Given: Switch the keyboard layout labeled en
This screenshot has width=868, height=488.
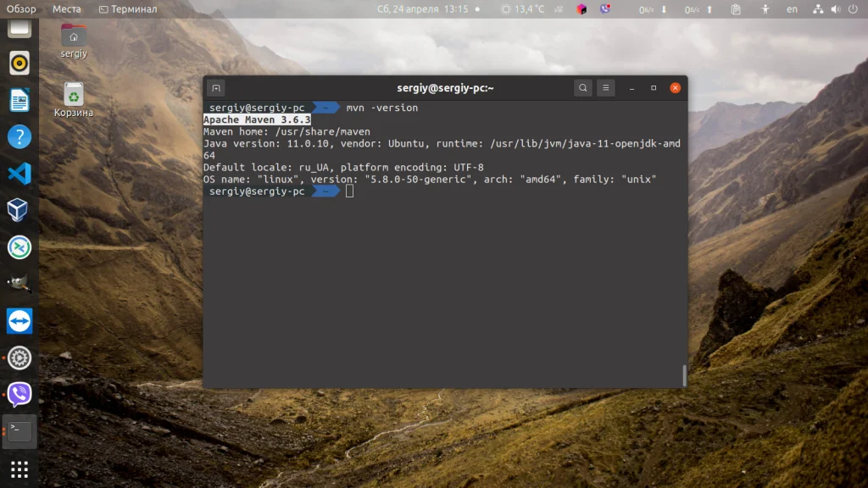Looking at the screenshot, I should tap(792, 9).
